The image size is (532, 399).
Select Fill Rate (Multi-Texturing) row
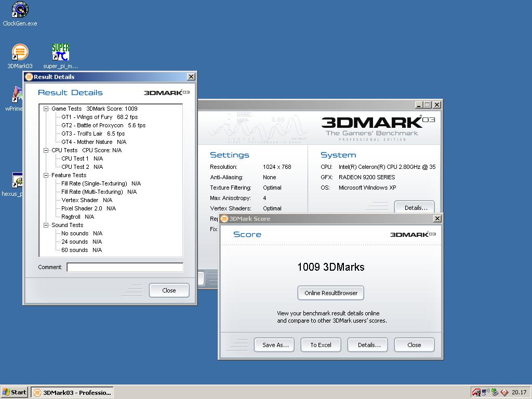[x=99, y=192]
